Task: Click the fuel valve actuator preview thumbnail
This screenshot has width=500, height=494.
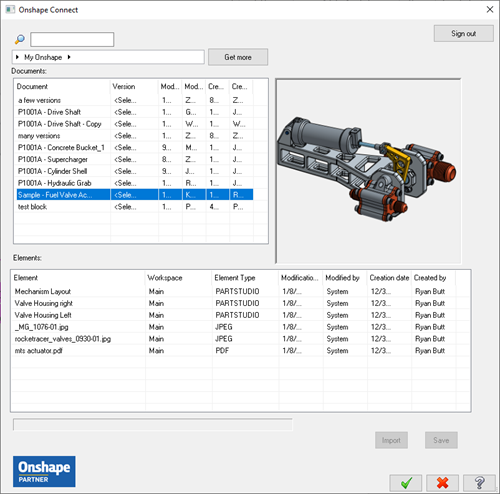Action: pyautogui.click(x=368, y=171)
